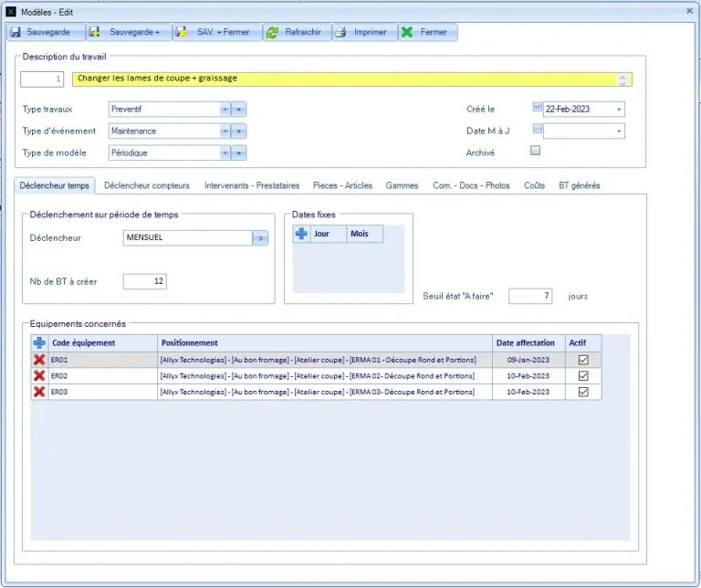Open the BT générés tab
This screenshot has width=701, height=588.
580,185
